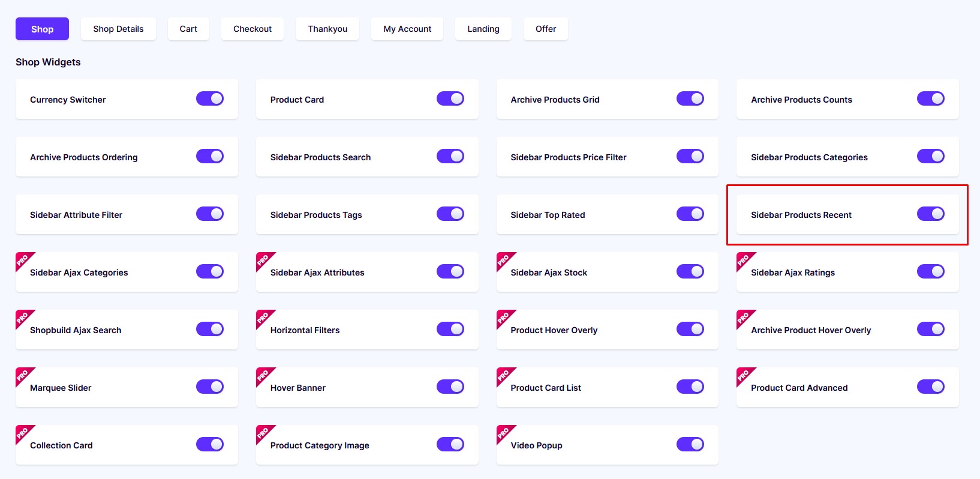Toggle Sidebar Top Rated widget
Image resolution: width=980 pixels, height=479 pixels.
coord(690,214)
